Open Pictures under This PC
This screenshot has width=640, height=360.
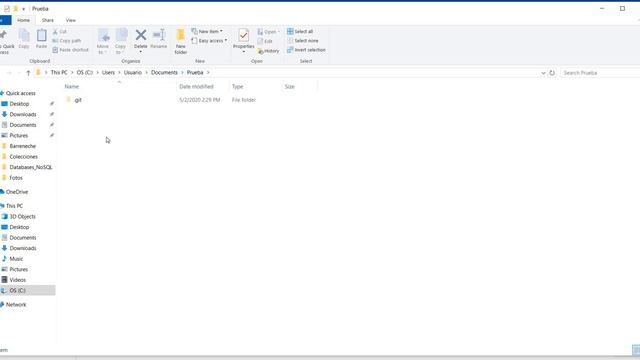coord(19,269)
